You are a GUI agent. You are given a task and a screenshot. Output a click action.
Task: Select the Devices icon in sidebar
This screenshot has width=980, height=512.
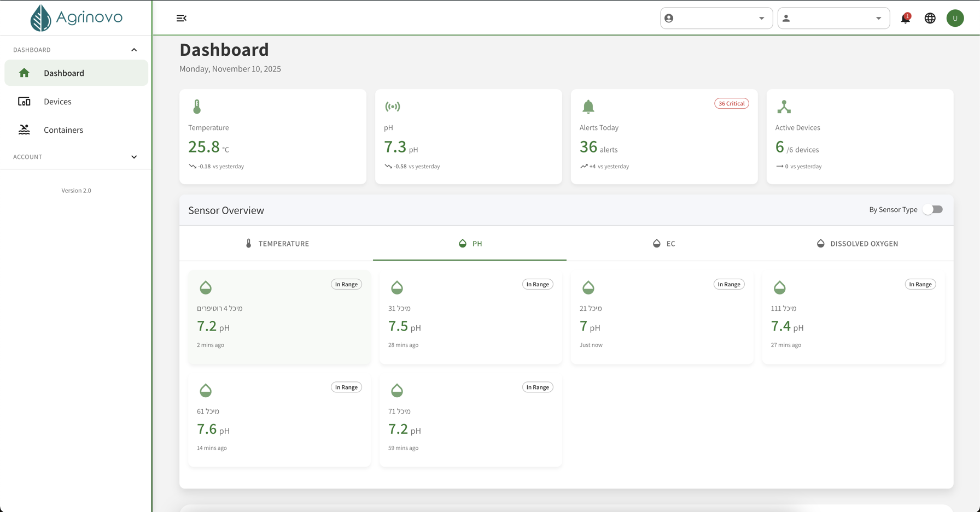tap(24, 101)
